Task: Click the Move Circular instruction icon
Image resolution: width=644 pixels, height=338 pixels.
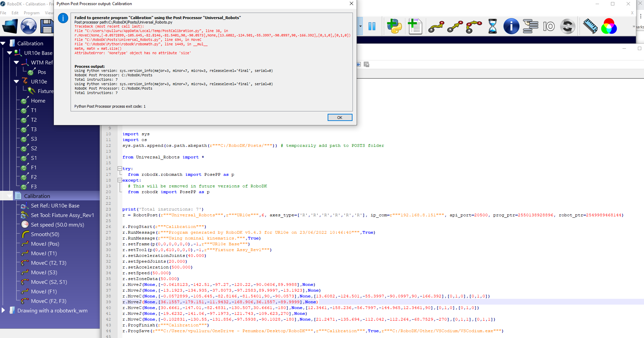Action: coord(474,26)
